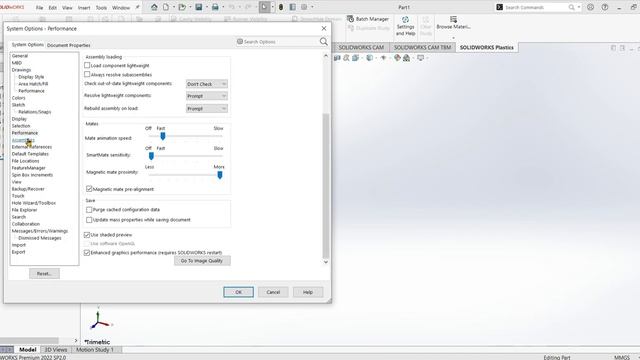The height and width of the screenshot is (360, 640).
Task: Click the Edit Appearance color ball icon
Action: 397,58
